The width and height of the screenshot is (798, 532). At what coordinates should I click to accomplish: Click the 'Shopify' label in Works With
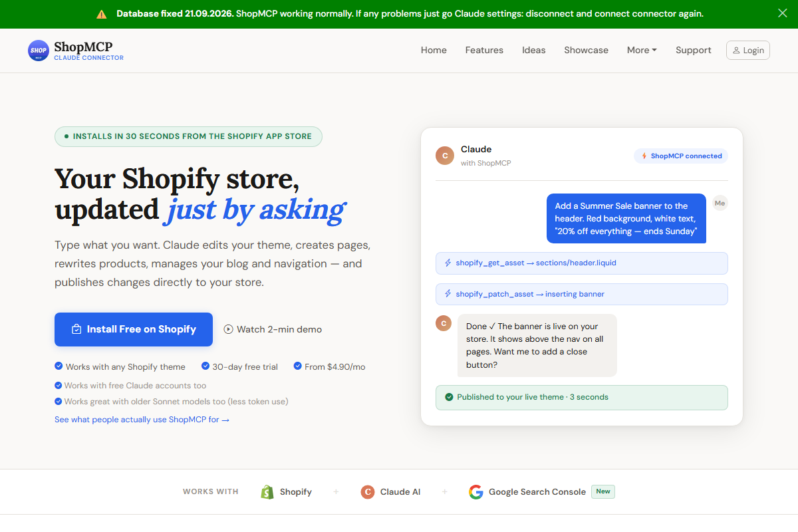[296, 492]
